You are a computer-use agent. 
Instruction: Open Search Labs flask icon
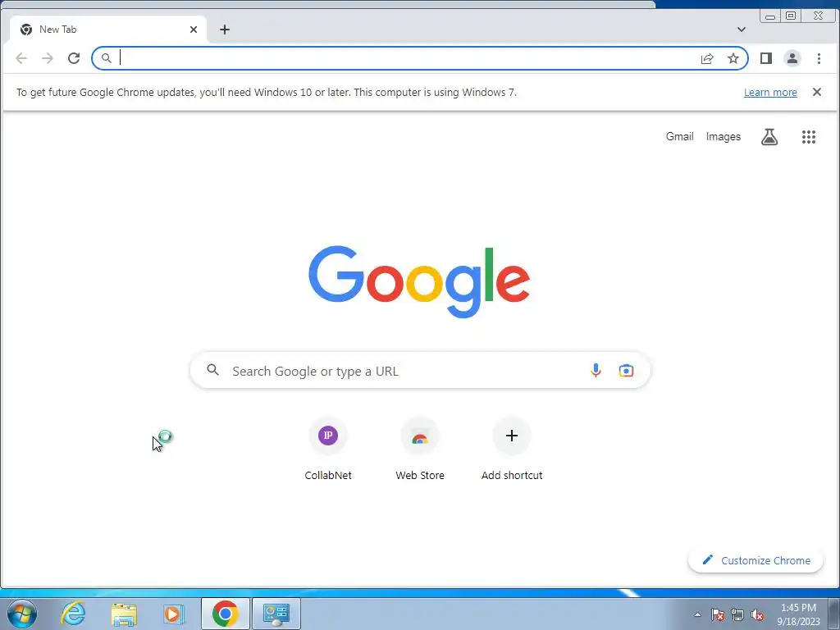pos(769,137)
